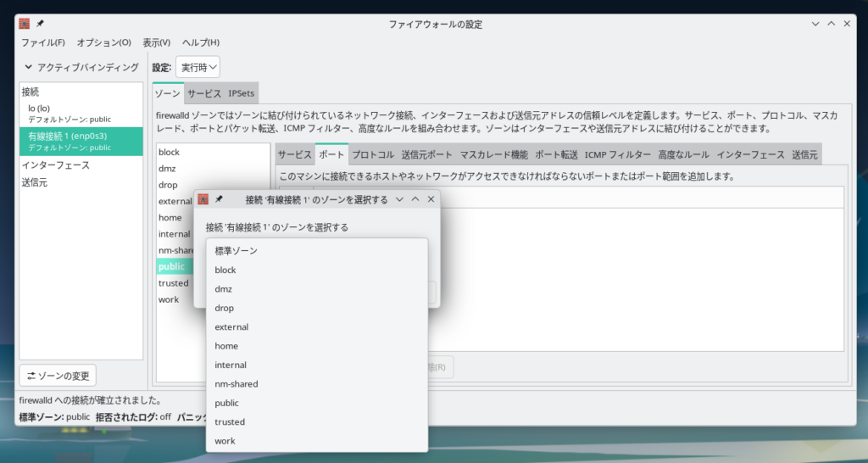
Task: Click the firewall app icon in main title bar
Action: 25,24
